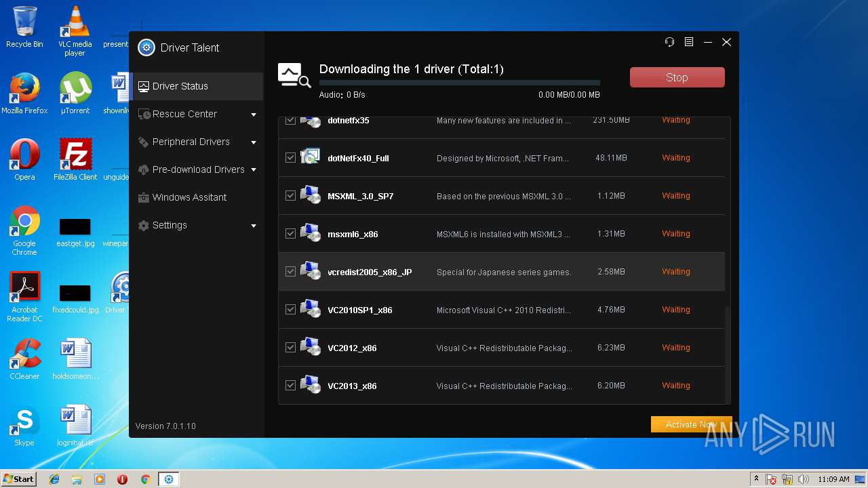Click the Activate Now button
The width and height of the screenshot is (868, 488).
click(x=691, y=424)
